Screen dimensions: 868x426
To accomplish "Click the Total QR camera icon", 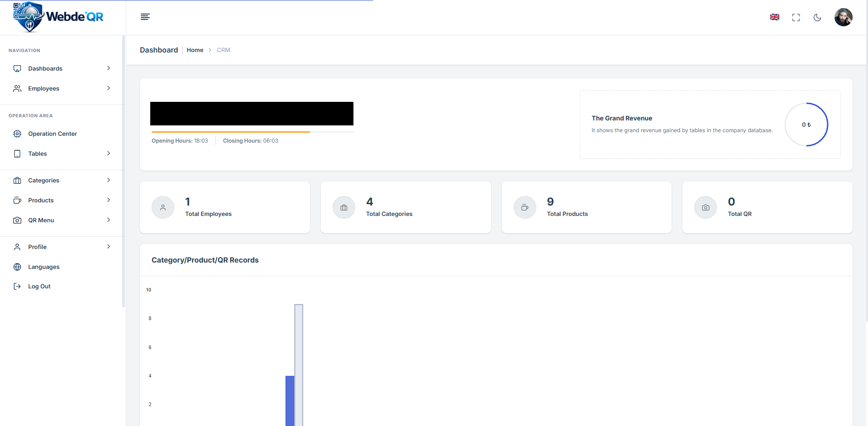I will [x=705, y=207].
